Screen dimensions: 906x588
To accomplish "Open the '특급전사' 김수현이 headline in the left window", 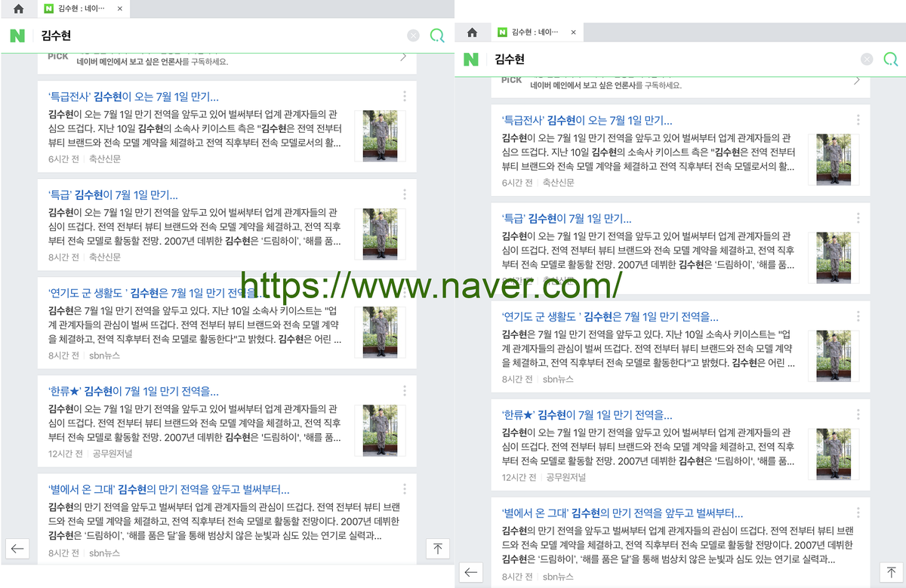I will coord(134,97).
